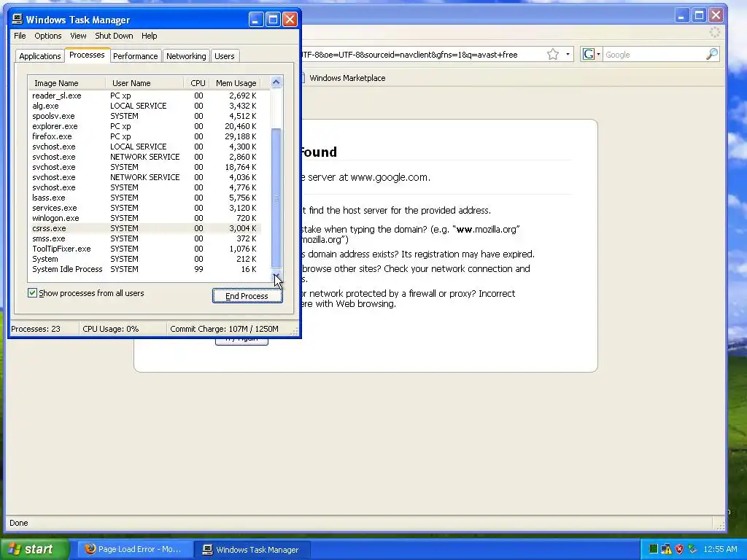
Task: Click the process list scrollbar thumb
Action: [x=276, y=198]
